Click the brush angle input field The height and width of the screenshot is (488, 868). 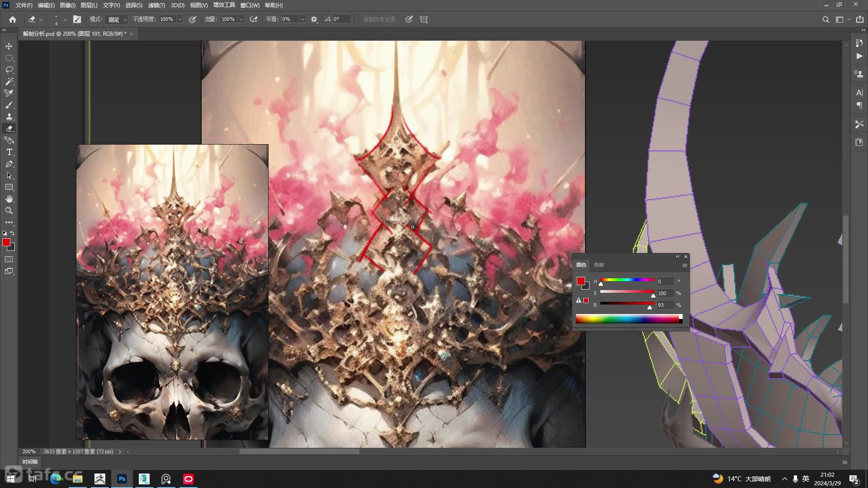coord(341,19)
